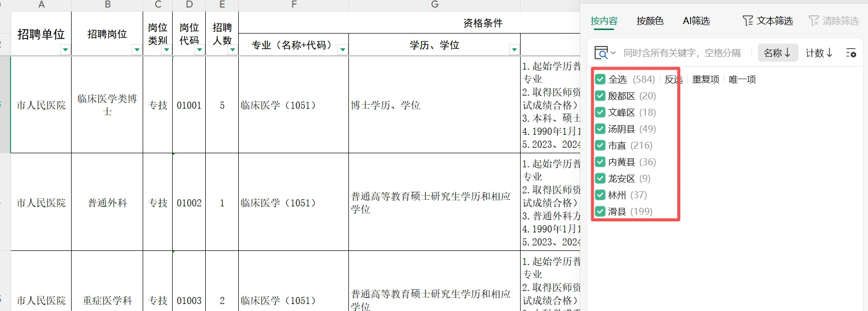Select column G header

coord(435,5)
